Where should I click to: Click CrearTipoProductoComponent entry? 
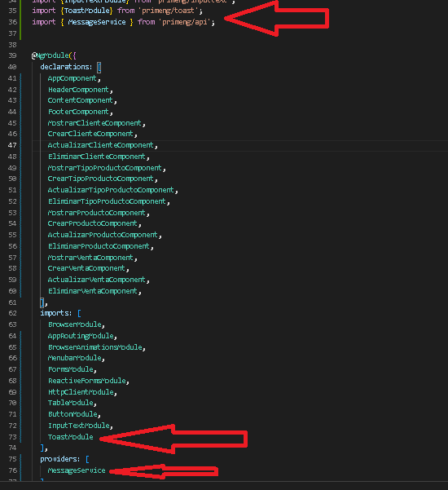tap(101, 179)
